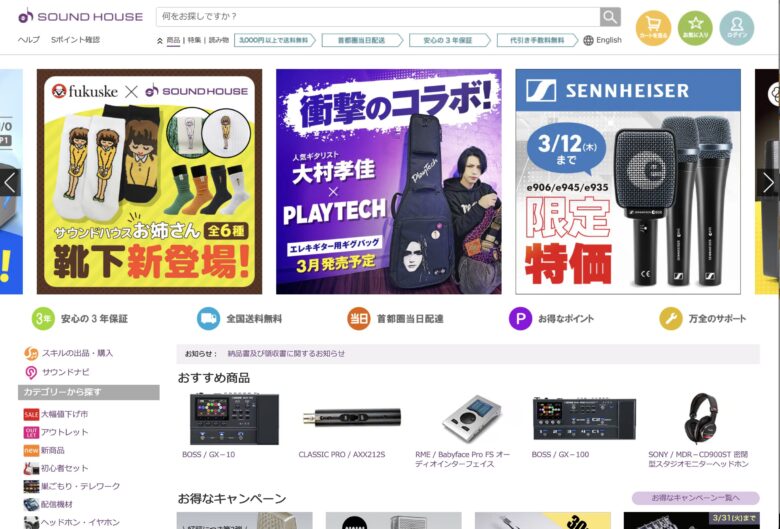This screenshot has width=780, height=529.
Task: Click the magnifier search button
Action: [610, 17]
